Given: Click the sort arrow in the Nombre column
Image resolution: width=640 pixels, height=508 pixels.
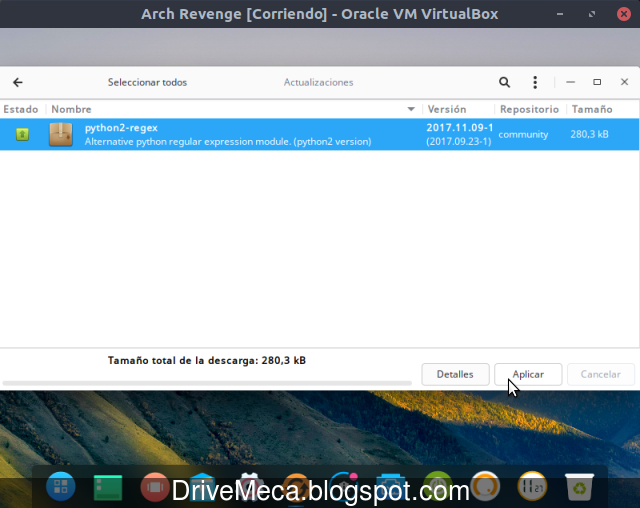Looking at the screenshot, I should click(411, 109).
